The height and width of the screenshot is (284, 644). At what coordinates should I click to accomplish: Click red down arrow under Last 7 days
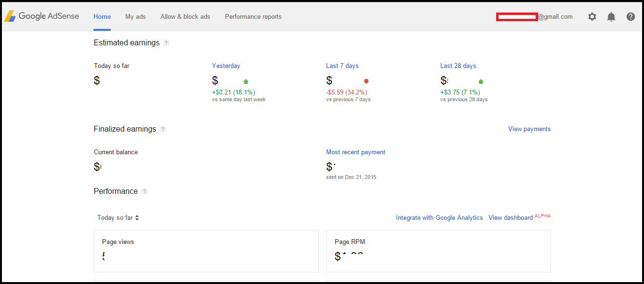point(366,81)
